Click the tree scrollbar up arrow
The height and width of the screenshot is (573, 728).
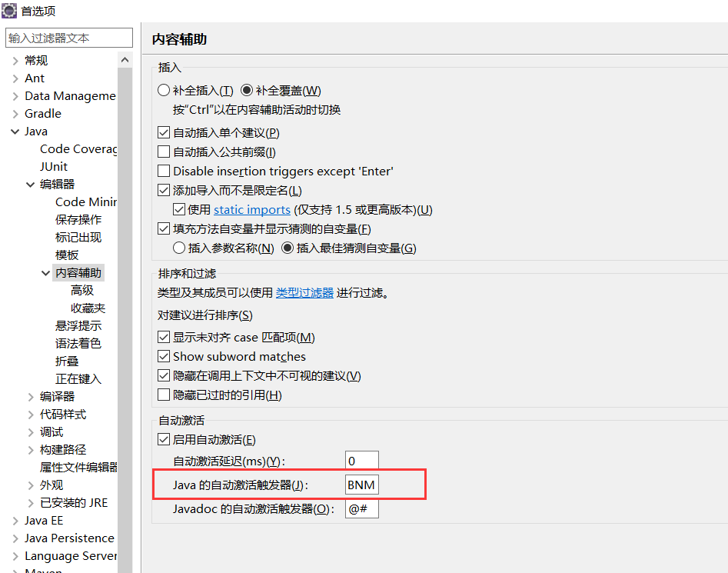pos(125,60)
